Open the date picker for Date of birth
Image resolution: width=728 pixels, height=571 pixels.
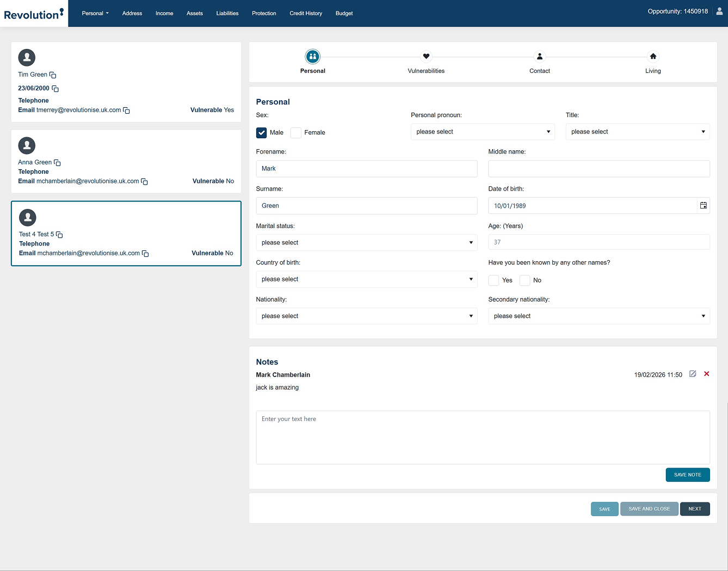coord(703,205)
